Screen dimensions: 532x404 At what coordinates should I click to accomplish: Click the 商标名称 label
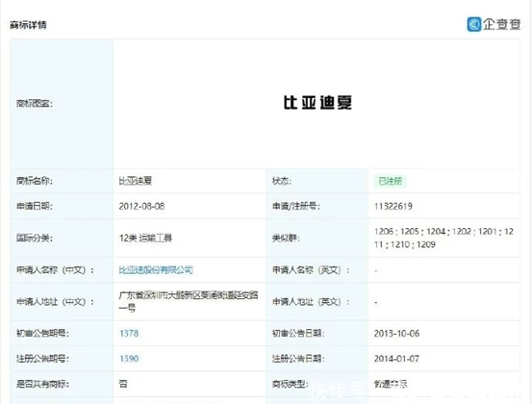(x=35, y=181)
